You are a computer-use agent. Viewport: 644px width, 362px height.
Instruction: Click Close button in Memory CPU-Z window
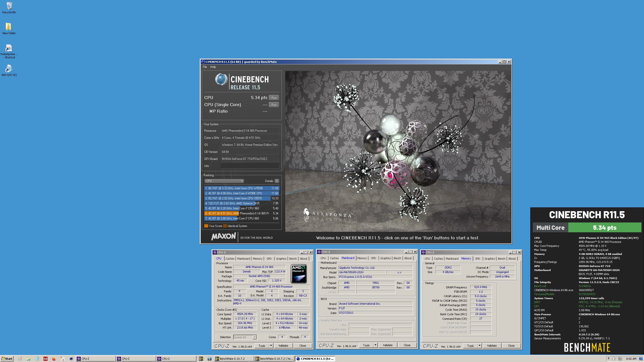511,346
